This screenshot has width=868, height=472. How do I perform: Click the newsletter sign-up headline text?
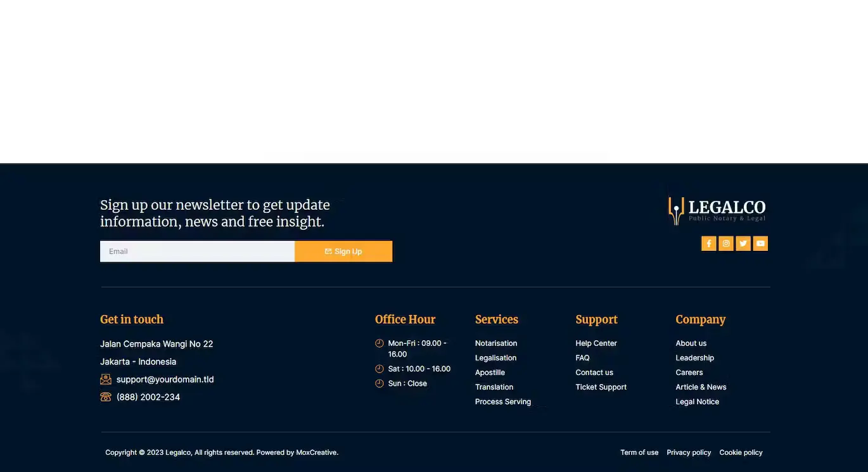[215, 214]
